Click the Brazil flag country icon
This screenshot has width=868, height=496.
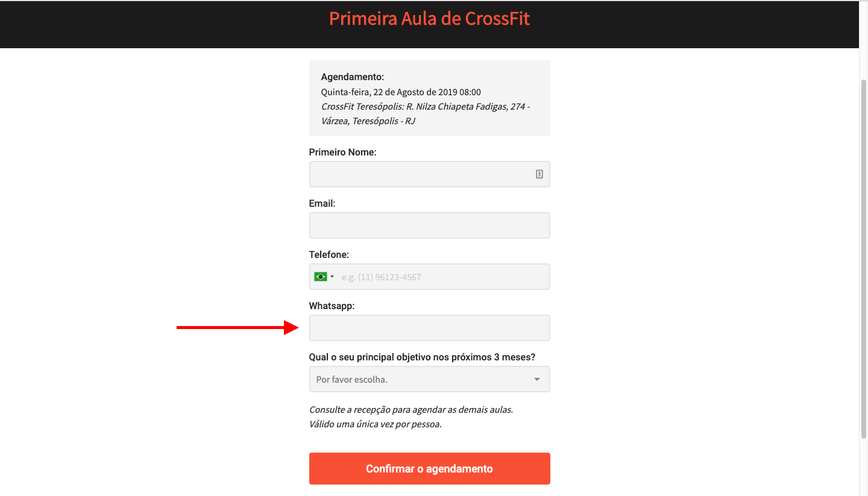tap(320, 277)
